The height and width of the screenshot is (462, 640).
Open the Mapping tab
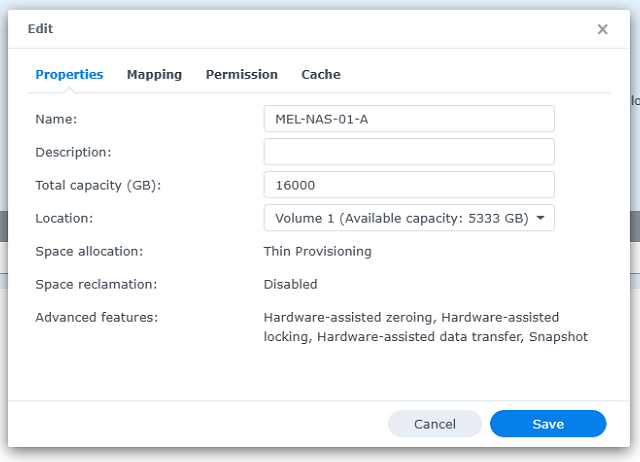[x=154, y=75]
